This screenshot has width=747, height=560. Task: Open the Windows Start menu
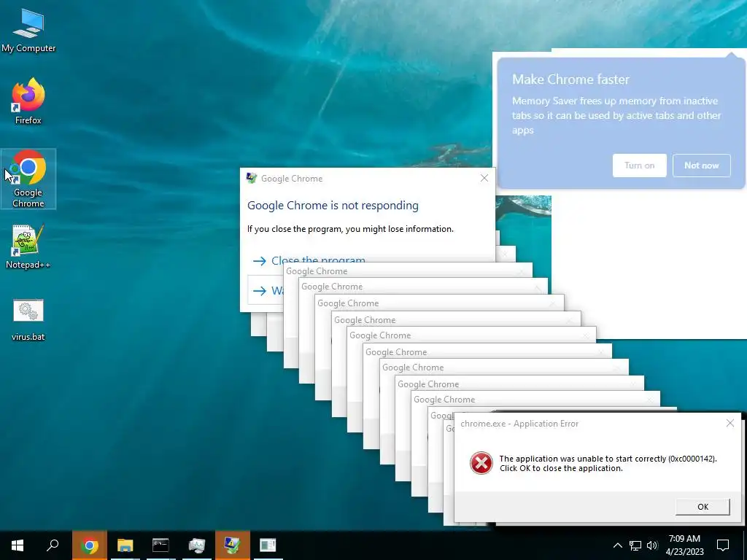pos(18,545)
